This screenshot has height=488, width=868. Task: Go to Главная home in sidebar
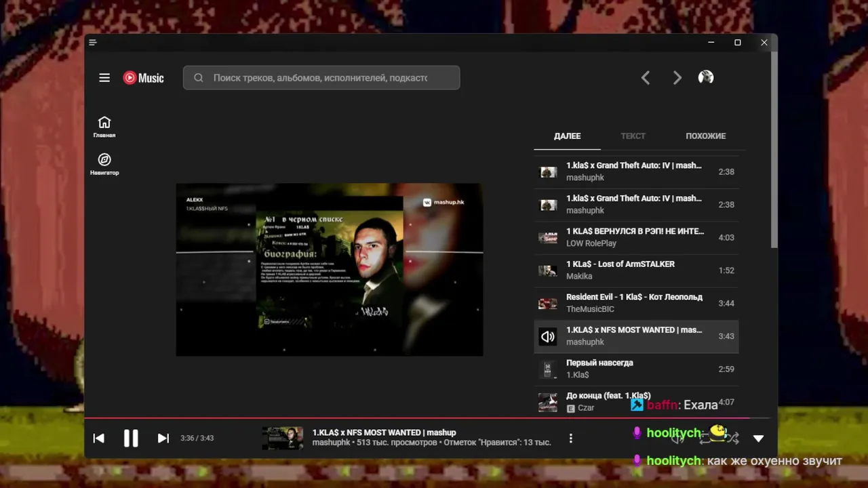104,127
